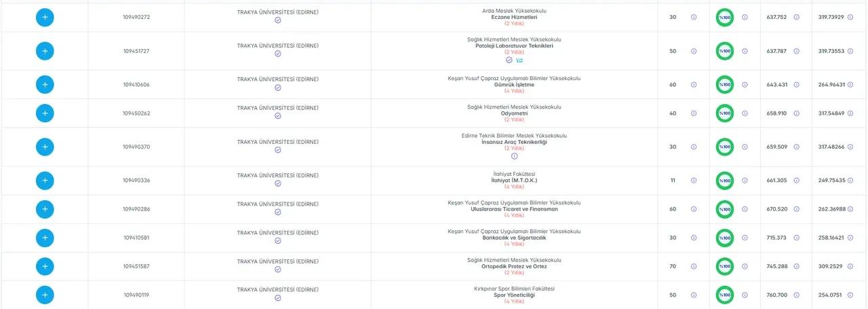Screen dimensions: 868x309
Task: Click verified check icon under Patoloji Laboratuvar Teknikleri
Action: coord(509,60)
